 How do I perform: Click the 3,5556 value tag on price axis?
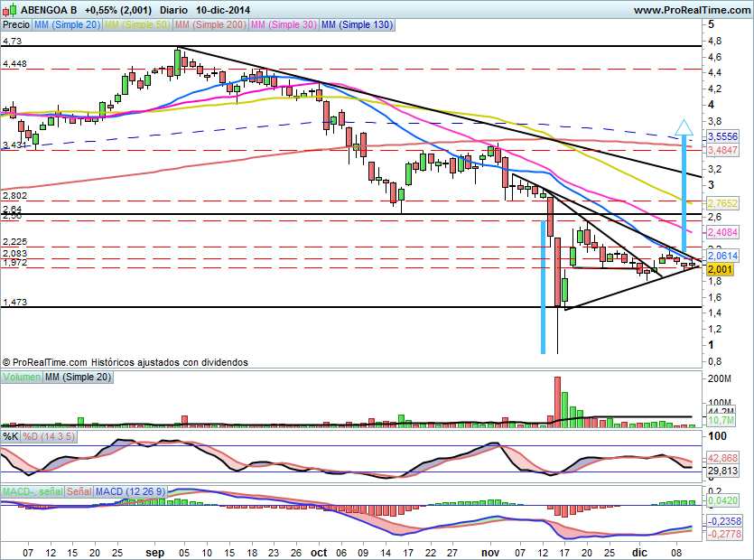coord(722,136)
